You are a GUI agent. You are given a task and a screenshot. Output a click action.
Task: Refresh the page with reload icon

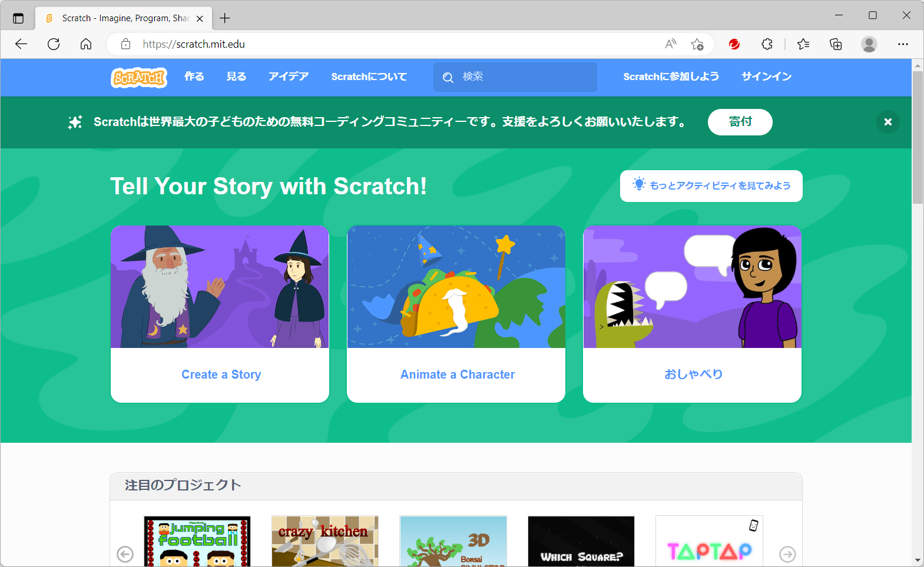pyautogui.click(x=54, y=44)
